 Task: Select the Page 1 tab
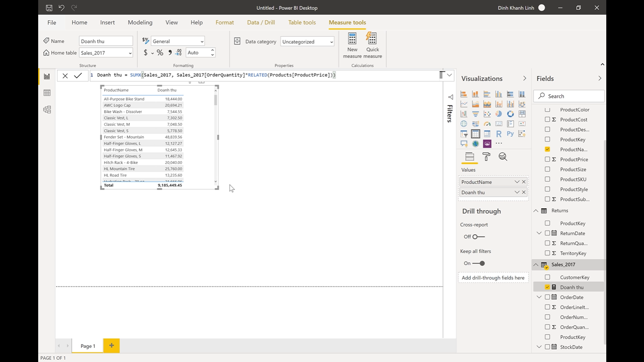tap(88, 346)
